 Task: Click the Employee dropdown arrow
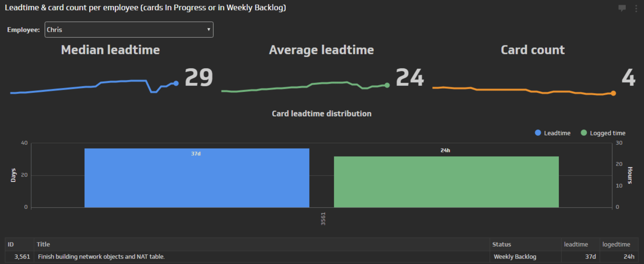click(208, 29)
